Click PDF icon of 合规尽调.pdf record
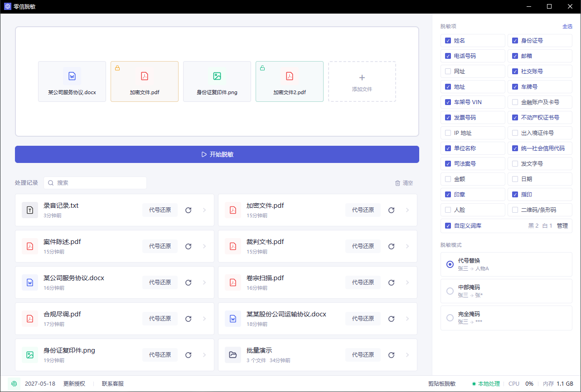 [x=30, y=319]
